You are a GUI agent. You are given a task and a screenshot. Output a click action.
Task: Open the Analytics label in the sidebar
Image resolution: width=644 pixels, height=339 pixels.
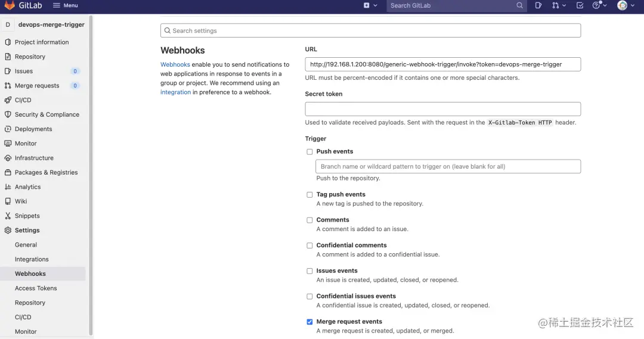tap(27, 186)
